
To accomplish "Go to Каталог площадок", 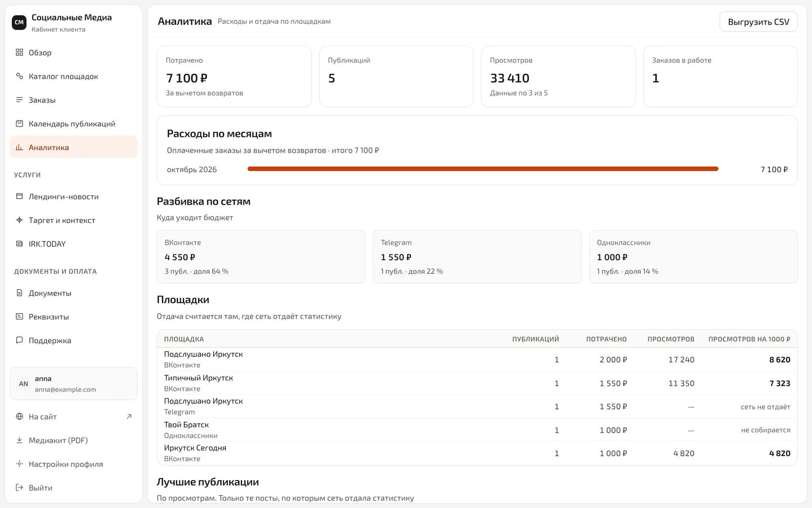I will pos(74,76).
